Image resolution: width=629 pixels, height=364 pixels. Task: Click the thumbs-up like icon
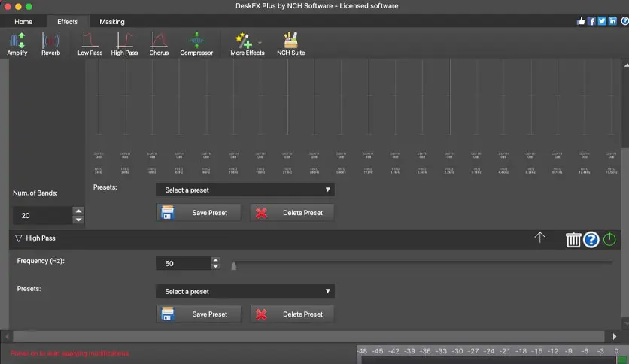click(581, 21)
